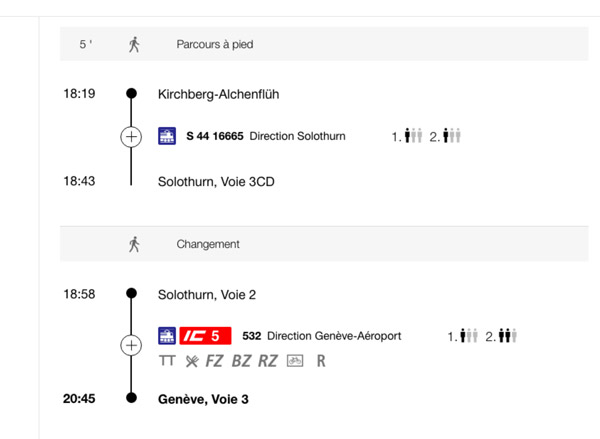This screenshot has width=600, height=439.
Task: Select the Changement section header
Action: tap(324, 244)
